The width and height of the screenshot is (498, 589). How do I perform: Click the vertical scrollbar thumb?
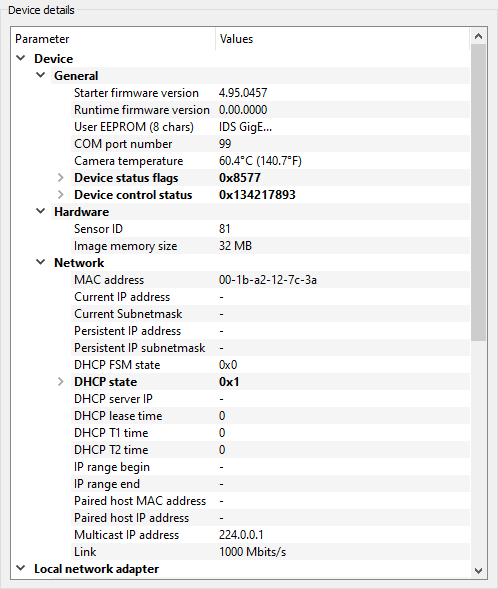coord(478,193)
